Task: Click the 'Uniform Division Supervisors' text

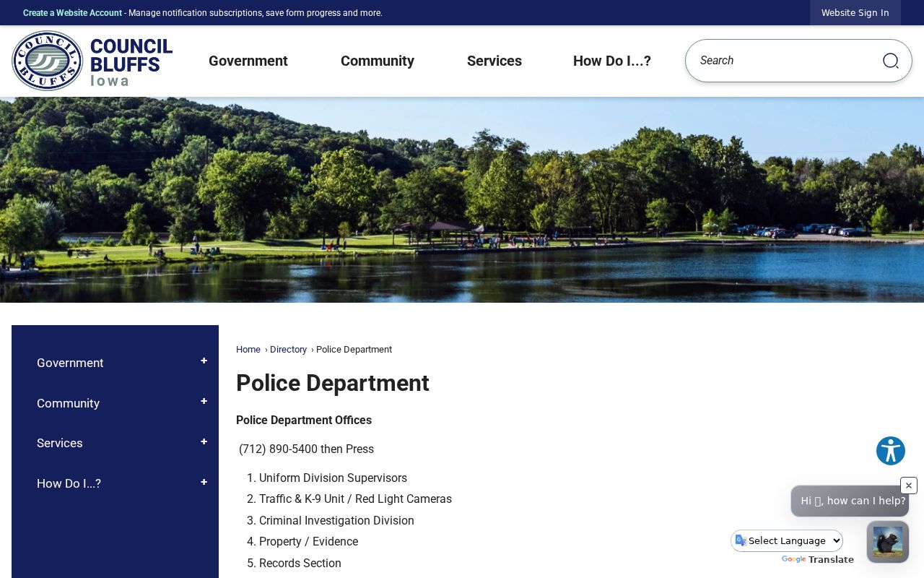Action: 333,478
